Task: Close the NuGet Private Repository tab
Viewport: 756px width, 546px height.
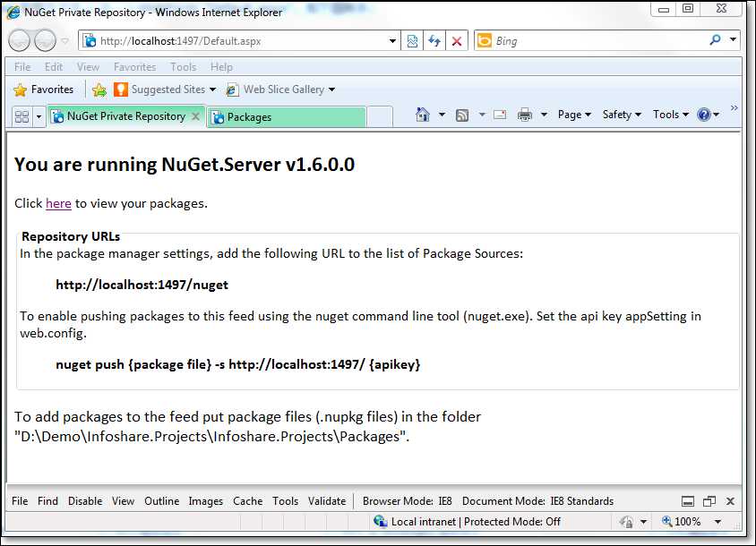Action: [196, 116]
